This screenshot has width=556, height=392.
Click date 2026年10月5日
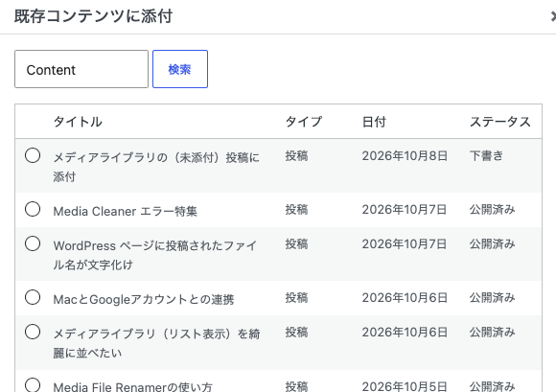pos(405,385)
